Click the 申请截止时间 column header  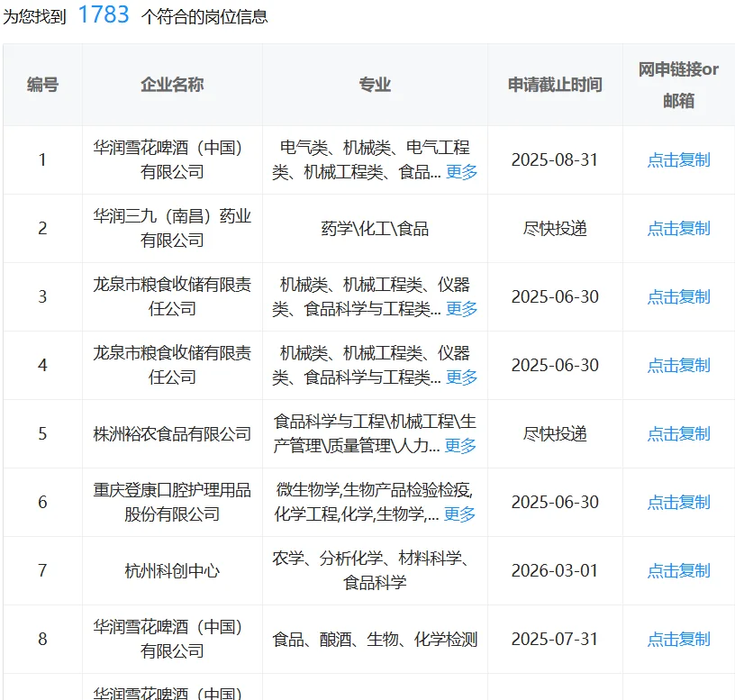(x=555, y=85)
